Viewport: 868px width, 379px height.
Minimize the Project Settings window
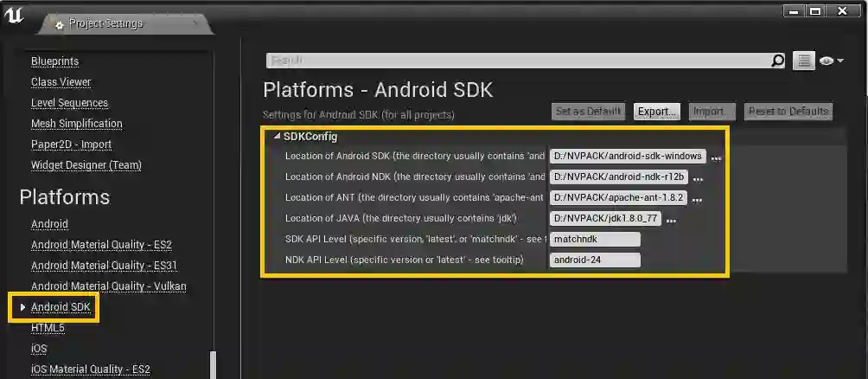(x=795, y=10)
